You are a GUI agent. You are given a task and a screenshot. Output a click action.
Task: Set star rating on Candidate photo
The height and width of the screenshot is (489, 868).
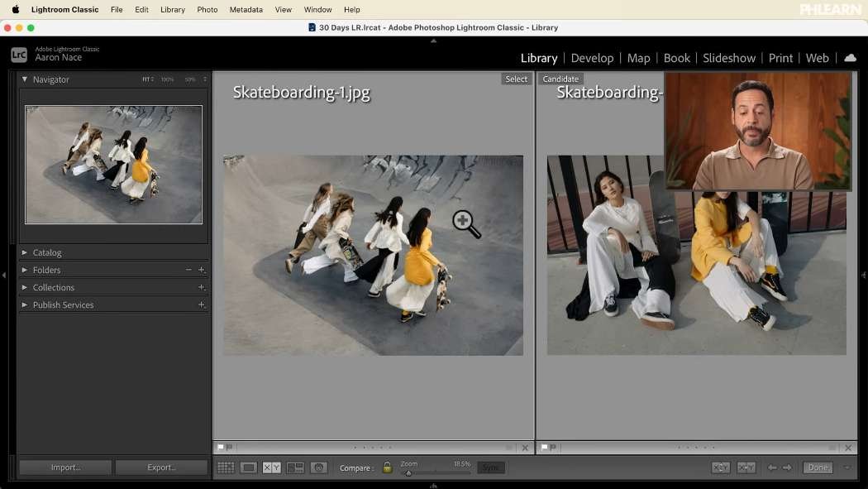pos(696,448)
